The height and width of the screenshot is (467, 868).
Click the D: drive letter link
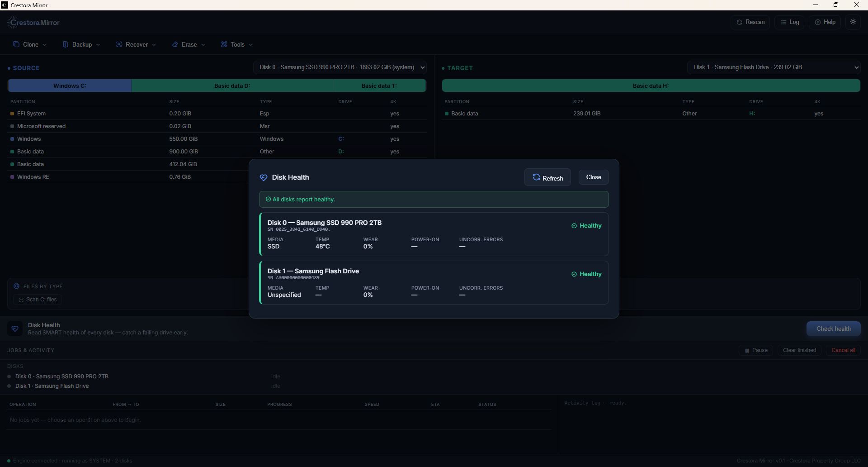point(341,152)
